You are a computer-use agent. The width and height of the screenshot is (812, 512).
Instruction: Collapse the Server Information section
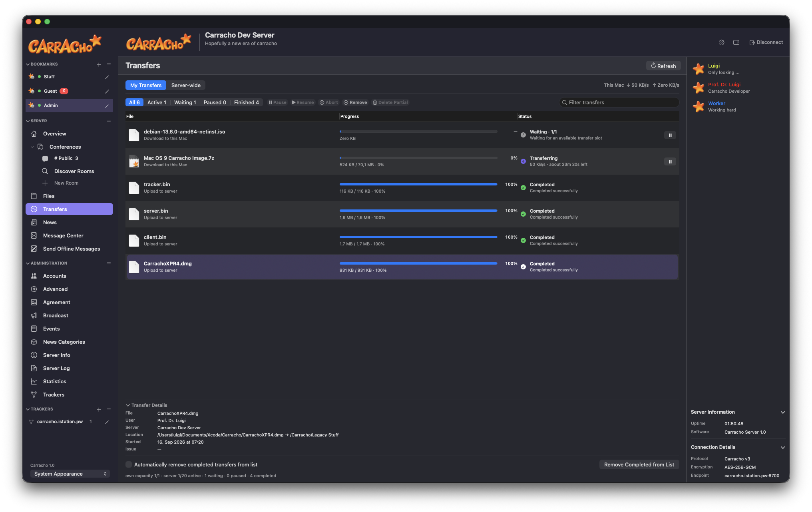[x=783, y=412]
